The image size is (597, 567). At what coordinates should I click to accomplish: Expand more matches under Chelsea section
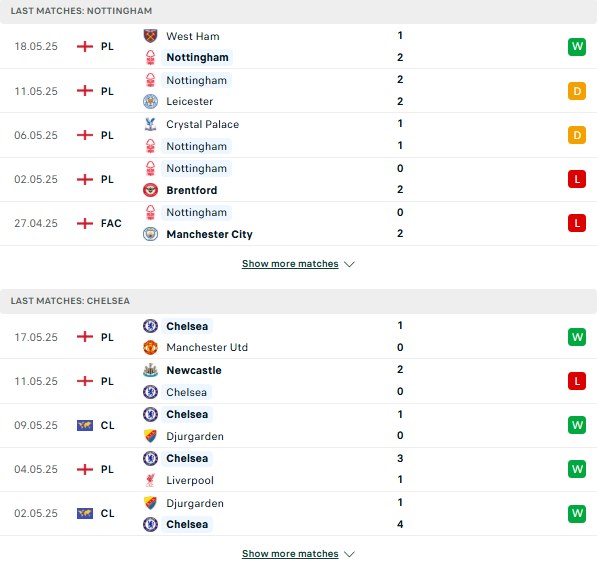[290, 553]
